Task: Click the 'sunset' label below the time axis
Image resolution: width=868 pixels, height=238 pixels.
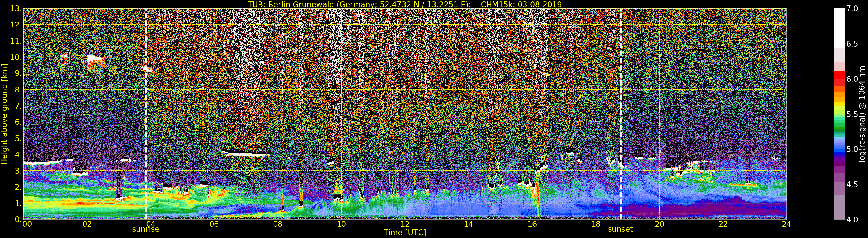Action: click(x=620, y=229)
